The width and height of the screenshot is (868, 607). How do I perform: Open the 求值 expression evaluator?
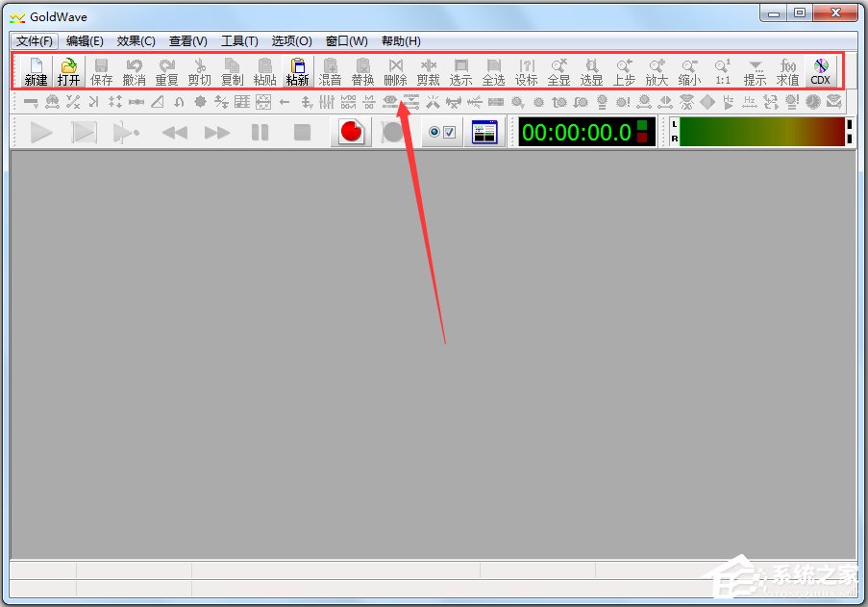[787, 71]
